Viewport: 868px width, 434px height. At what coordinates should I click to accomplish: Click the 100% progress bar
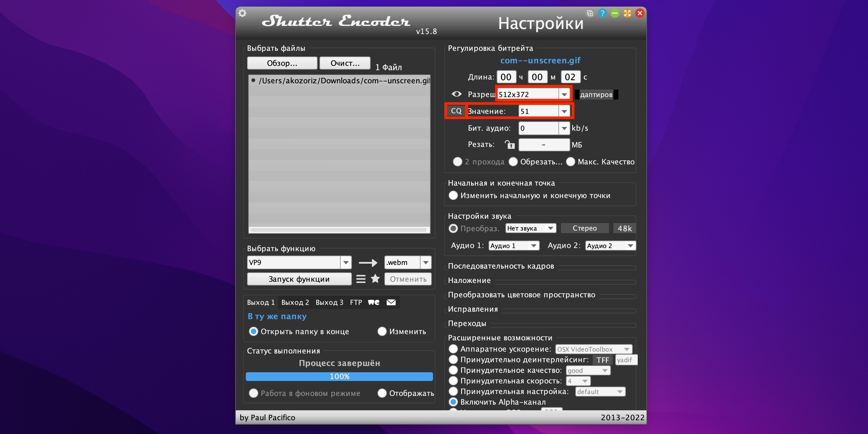[339, 376]
